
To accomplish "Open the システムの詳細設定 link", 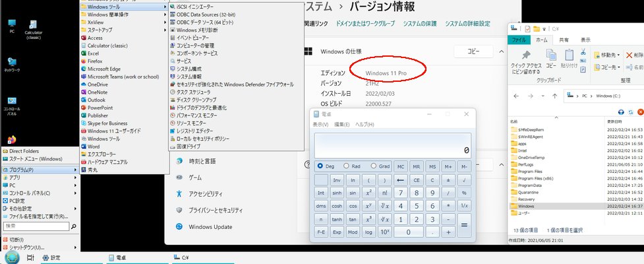I will (x=467, y=24).
